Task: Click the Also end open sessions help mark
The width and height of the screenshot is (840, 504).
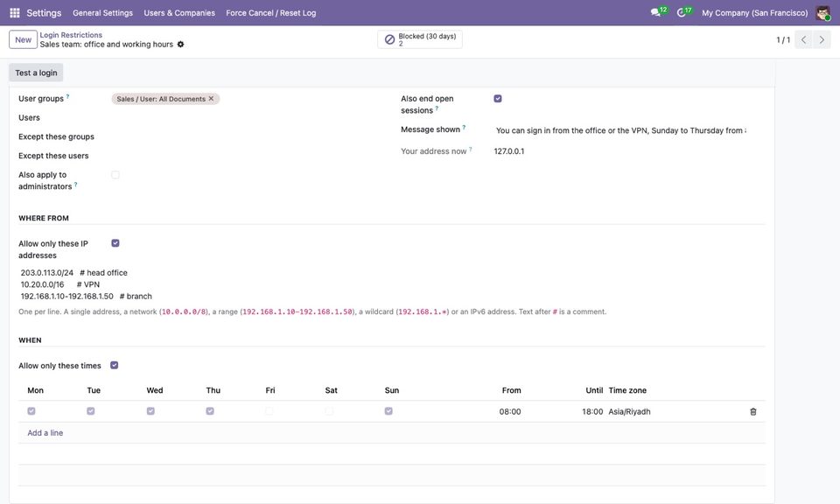Action: (437, 108)
